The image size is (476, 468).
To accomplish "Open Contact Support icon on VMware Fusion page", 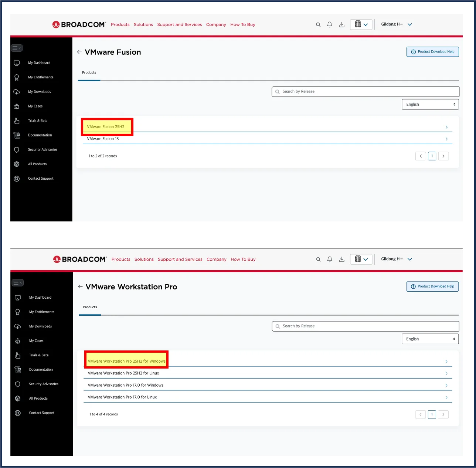I will point(17,179).
